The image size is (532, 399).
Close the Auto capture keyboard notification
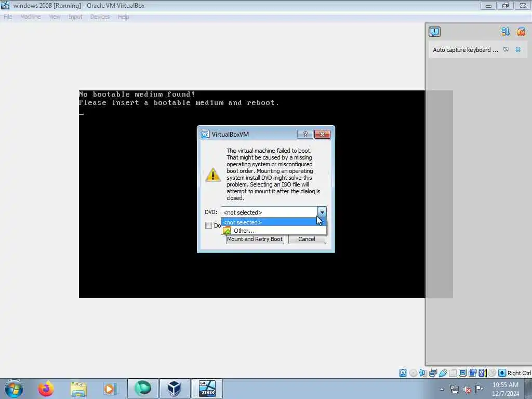coord(518,49)
